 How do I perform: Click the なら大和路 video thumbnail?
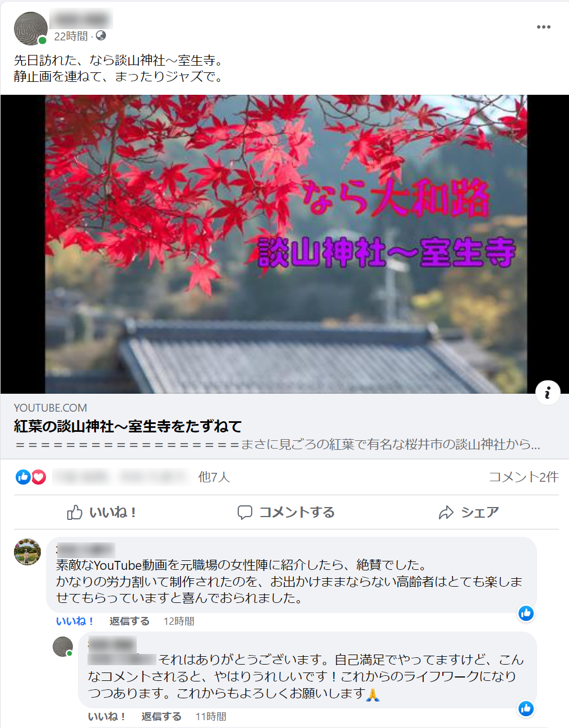click(285, 244)
